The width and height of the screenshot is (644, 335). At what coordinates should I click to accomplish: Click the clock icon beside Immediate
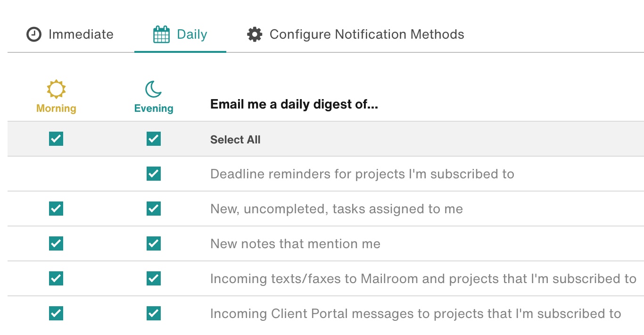point(34,34)
